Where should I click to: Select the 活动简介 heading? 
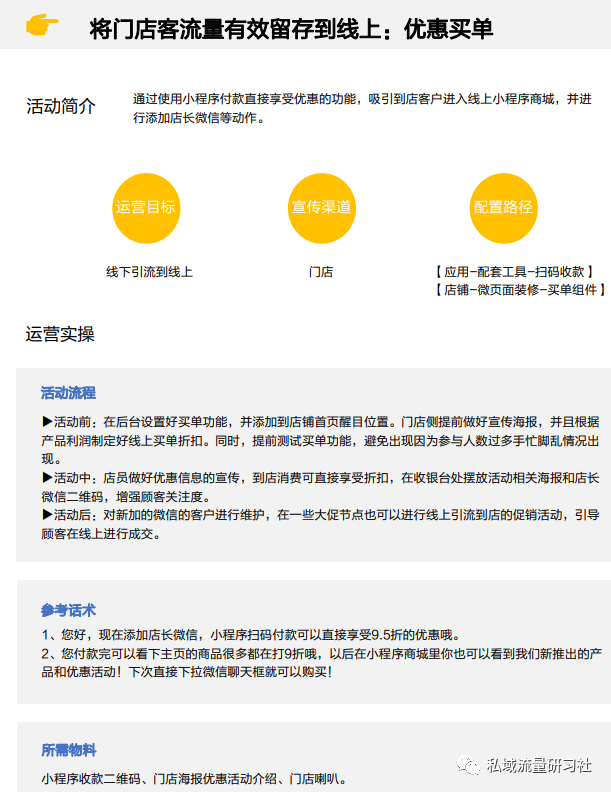61,106
